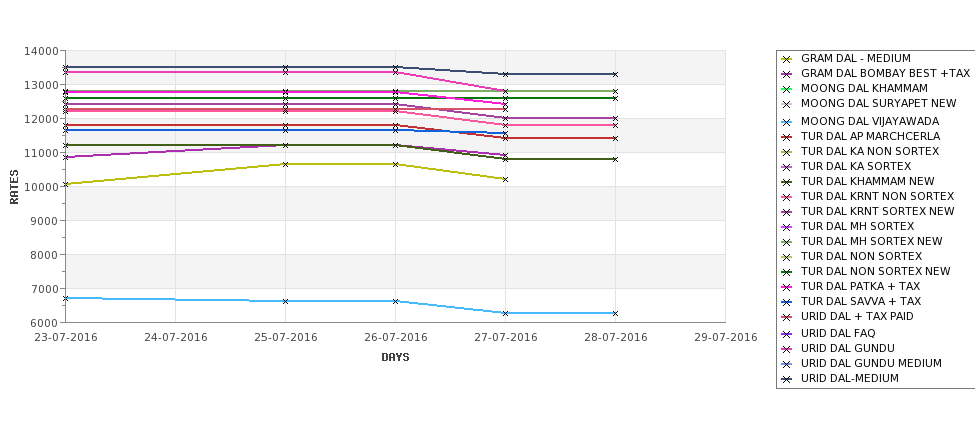This screenshot has height=429, width=975.
Task: Click the 25-07-2016 date axis label
Action: coord(285,338)
